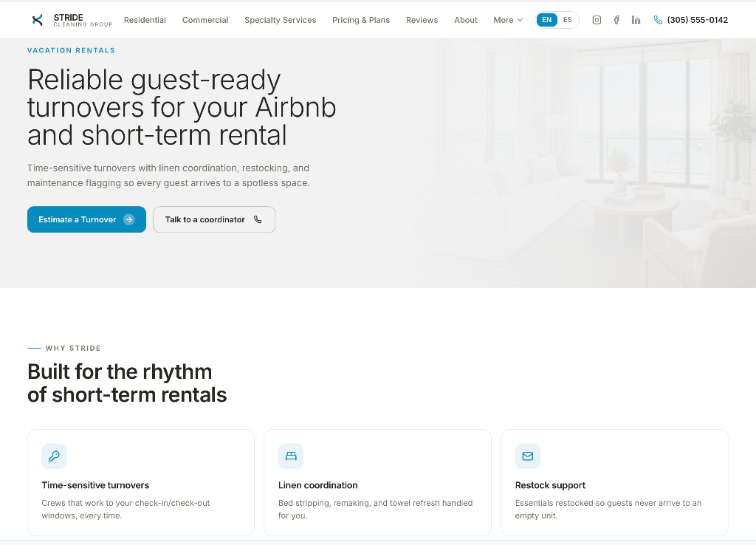Click 'Crews that work to your check-in' text
The width and height of the screenshot is (756, 545).
(x=126, y=510)
